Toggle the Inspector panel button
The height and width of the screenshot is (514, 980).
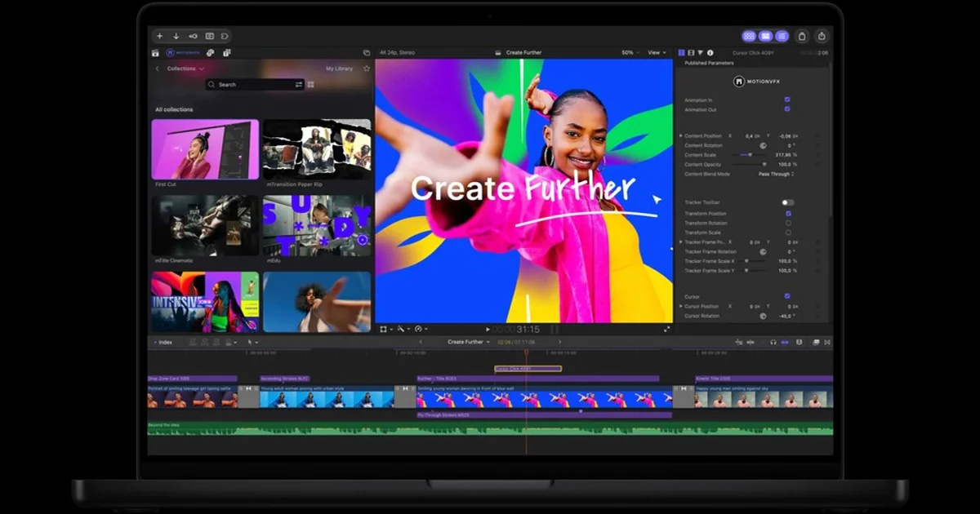782,36
